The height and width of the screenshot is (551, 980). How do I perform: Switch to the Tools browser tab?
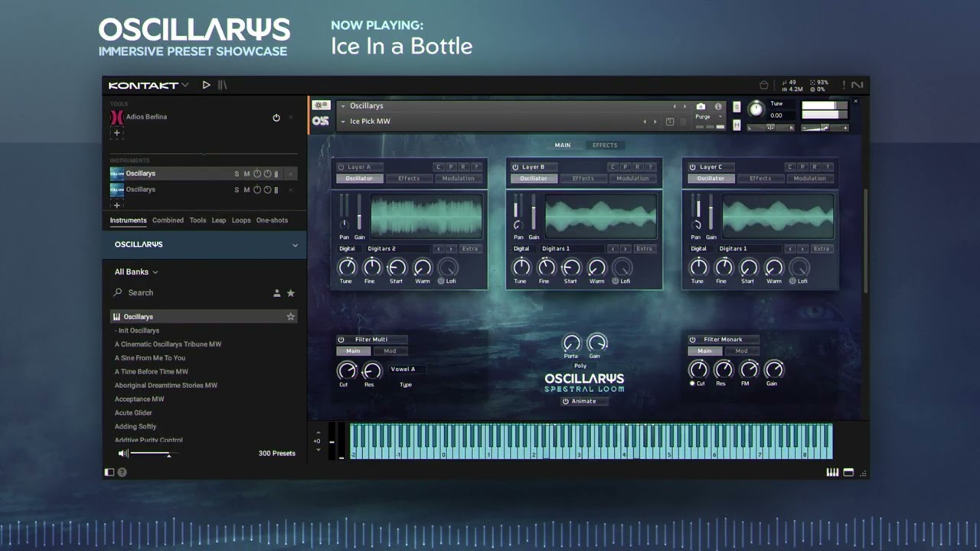[x=198, y=220]
